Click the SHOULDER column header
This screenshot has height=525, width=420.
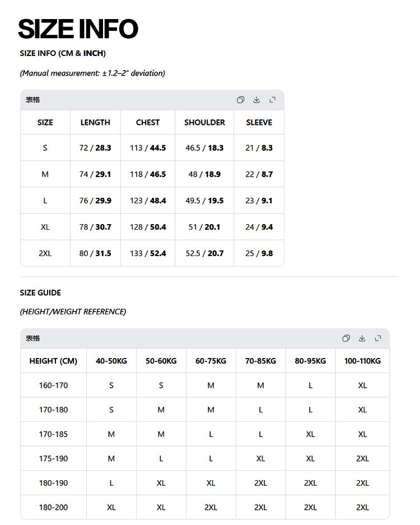[x=204, y=123]
